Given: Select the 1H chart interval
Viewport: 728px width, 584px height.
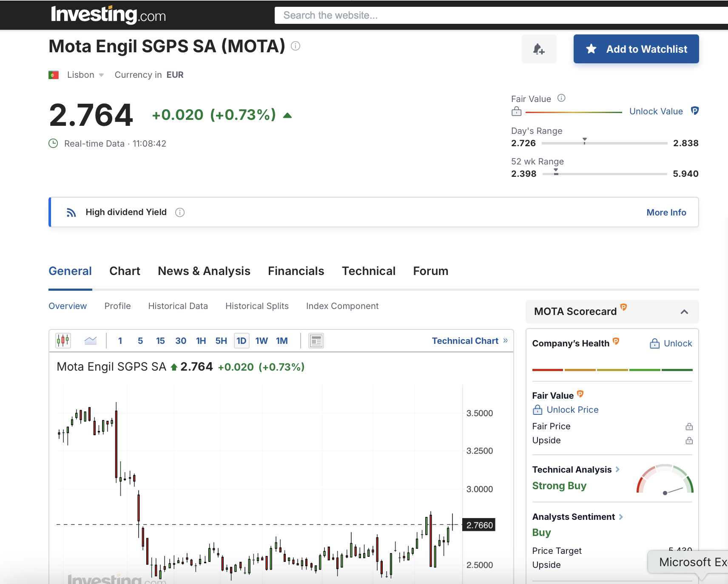Looking at the screenshot, I should pos(201,341).
